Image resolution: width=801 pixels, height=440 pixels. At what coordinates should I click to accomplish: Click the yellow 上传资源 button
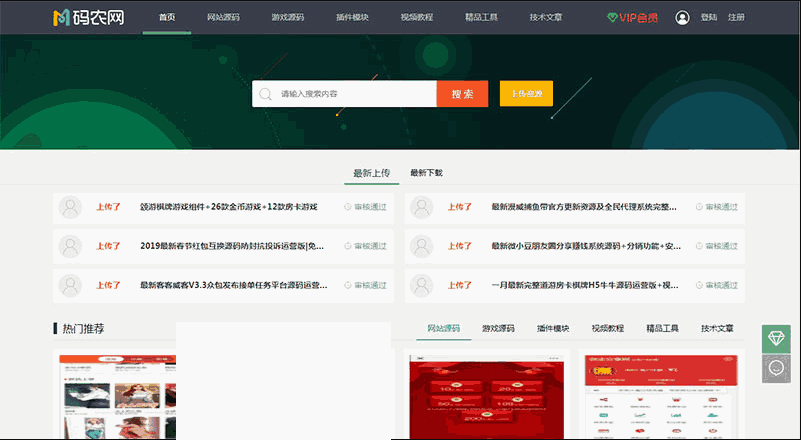[x=526, y=94]
